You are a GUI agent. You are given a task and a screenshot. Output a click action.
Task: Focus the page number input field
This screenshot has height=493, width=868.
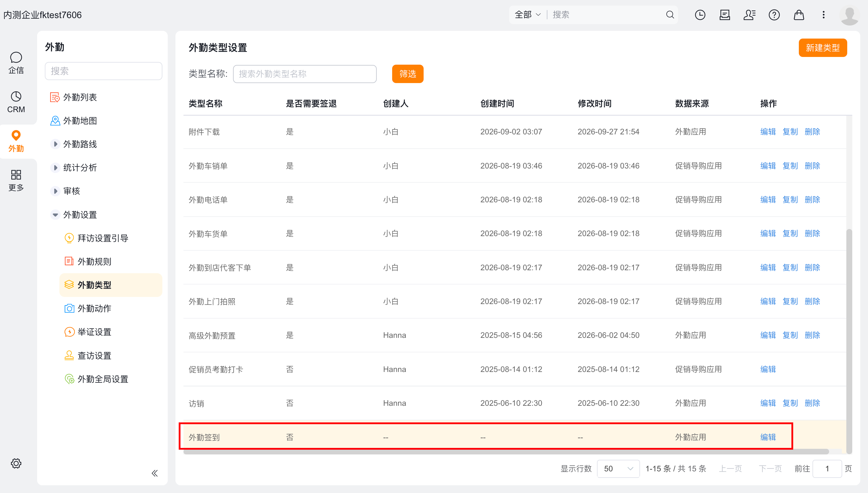click(827, 469)
